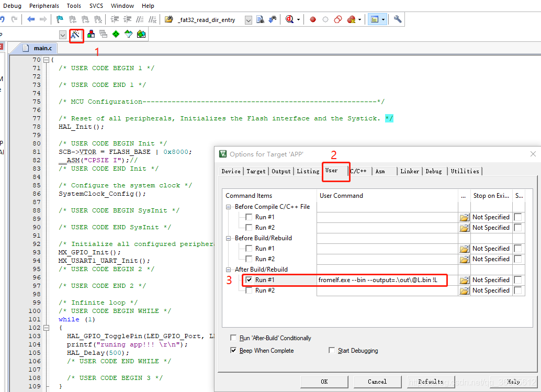Collapse the while loop fold at line 102
This screenshot has width=541, height=392.
pos(46,328)
